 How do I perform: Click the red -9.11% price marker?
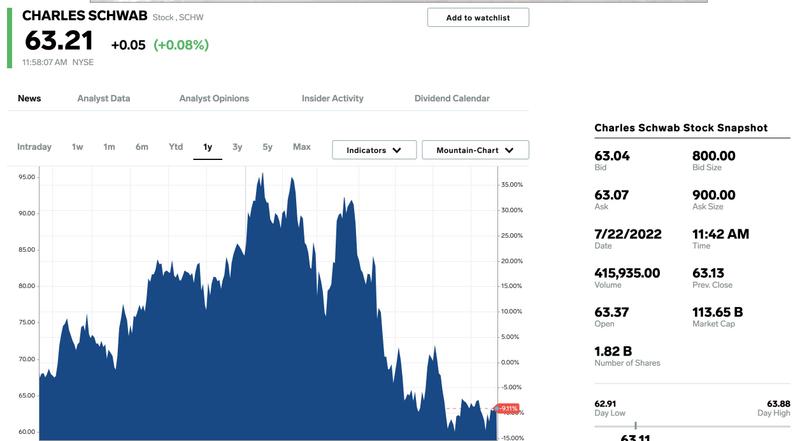pos(507,408)
